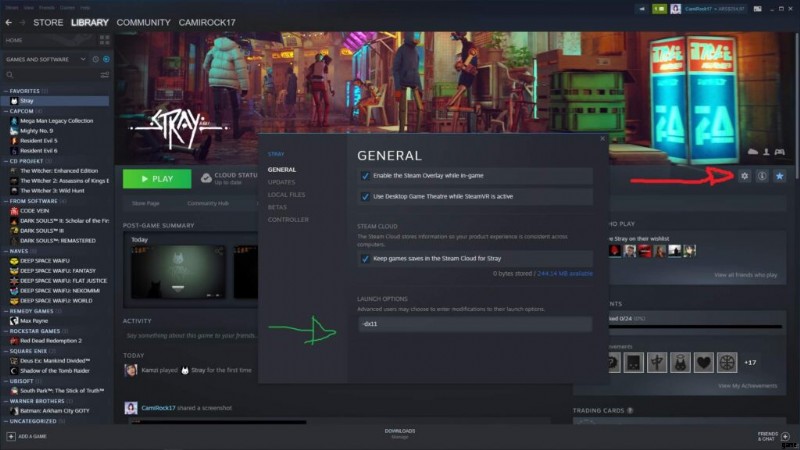Click the game info icon

(x=761, y=176)
